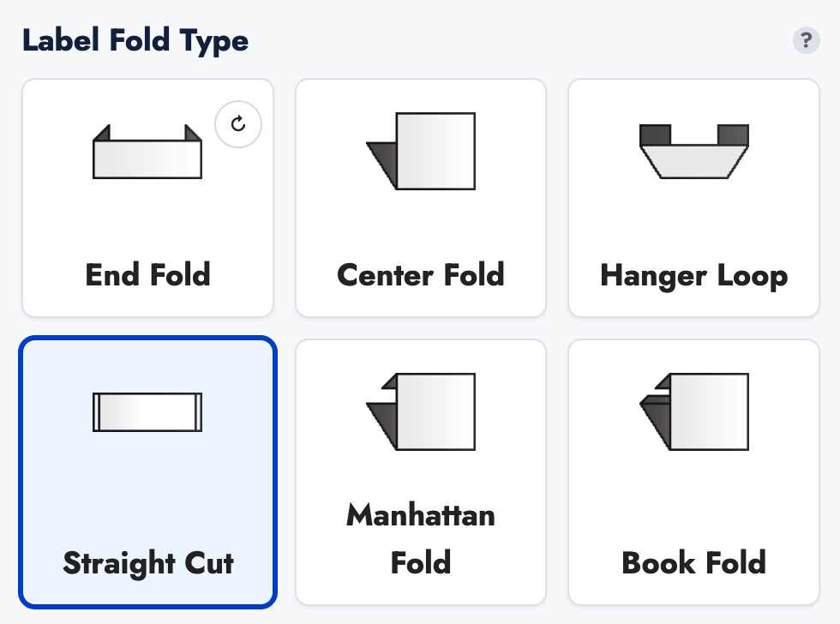Click the "Manhattan Fold" text label
Screen dimensions: 840x624
(x=421, y=539)
